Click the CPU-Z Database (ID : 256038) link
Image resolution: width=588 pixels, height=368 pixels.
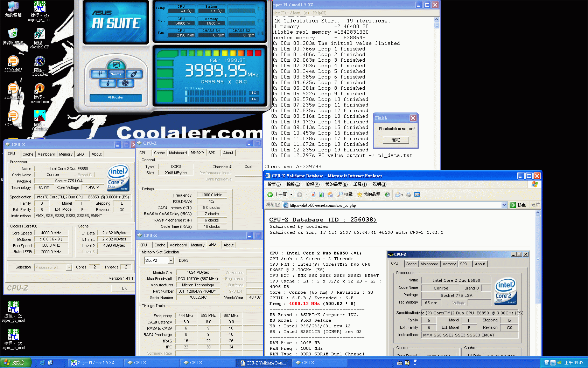click(x=323, y=220)
